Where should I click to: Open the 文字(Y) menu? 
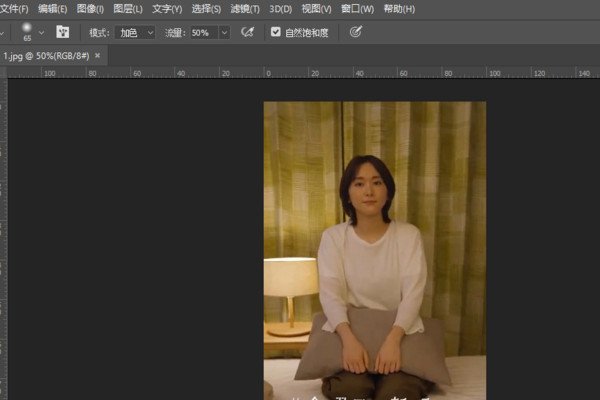tap(167, 9)
